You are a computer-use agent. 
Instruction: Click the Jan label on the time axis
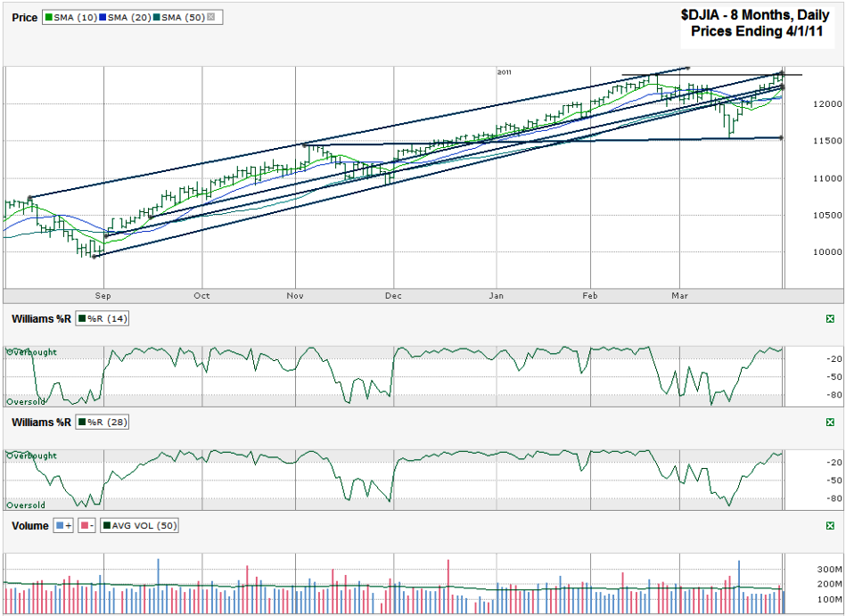click(496, 296)
